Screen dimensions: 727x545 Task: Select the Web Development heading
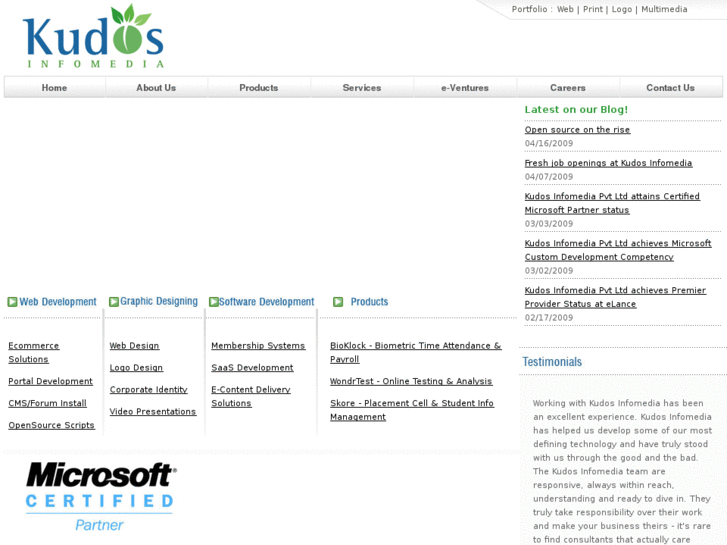coord(58,302)
